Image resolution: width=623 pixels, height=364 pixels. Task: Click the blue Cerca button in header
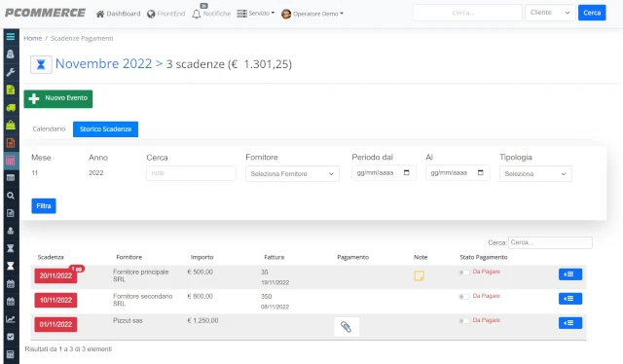point(592,13)
